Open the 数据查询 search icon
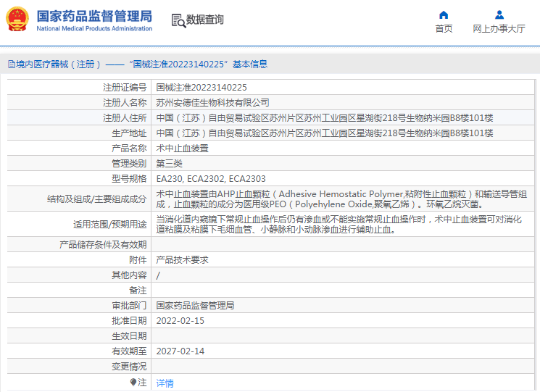The height and width of the screenshot is (392, 540). [x=178, y=20]
